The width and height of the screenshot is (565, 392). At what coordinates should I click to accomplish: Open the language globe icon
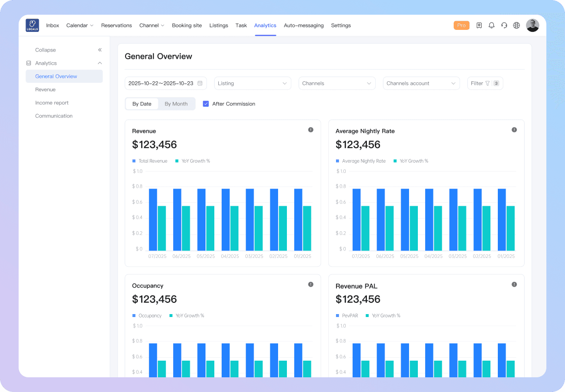(516, 25)
